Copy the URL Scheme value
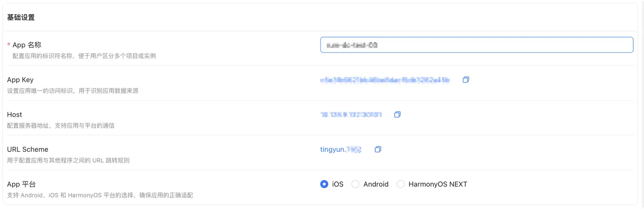This screenshot has height=209, width=644. [378, 149]
